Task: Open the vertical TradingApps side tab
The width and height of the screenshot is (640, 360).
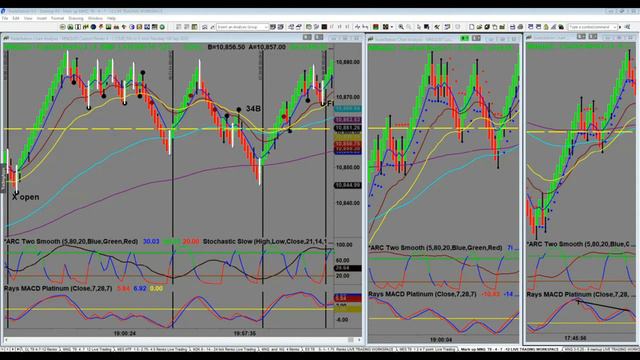Action: pos(2,178)
